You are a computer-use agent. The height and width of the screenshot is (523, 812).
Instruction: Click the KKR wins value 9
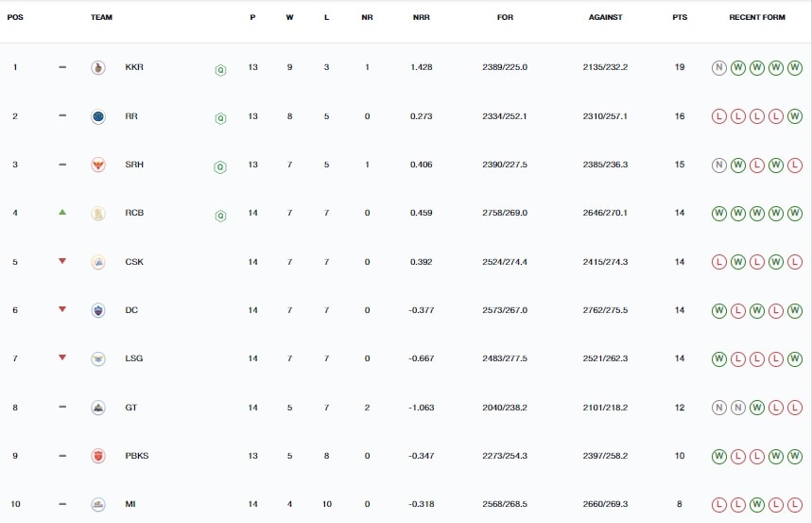click(x=289, y=67)
